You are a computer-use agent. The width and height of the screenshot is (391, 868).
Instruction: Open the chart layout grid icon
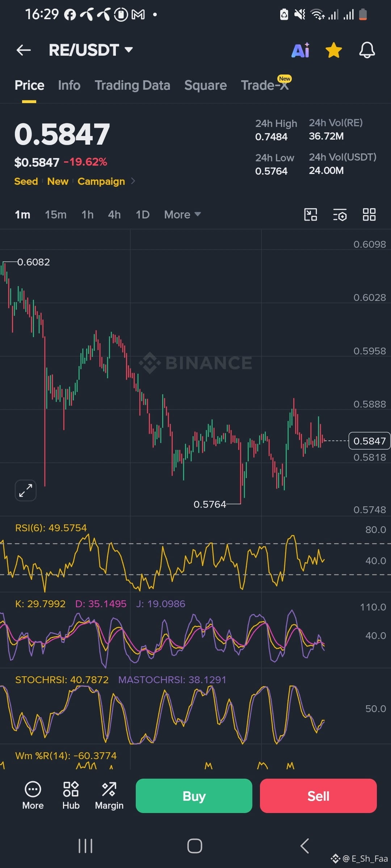pos(369,214)
